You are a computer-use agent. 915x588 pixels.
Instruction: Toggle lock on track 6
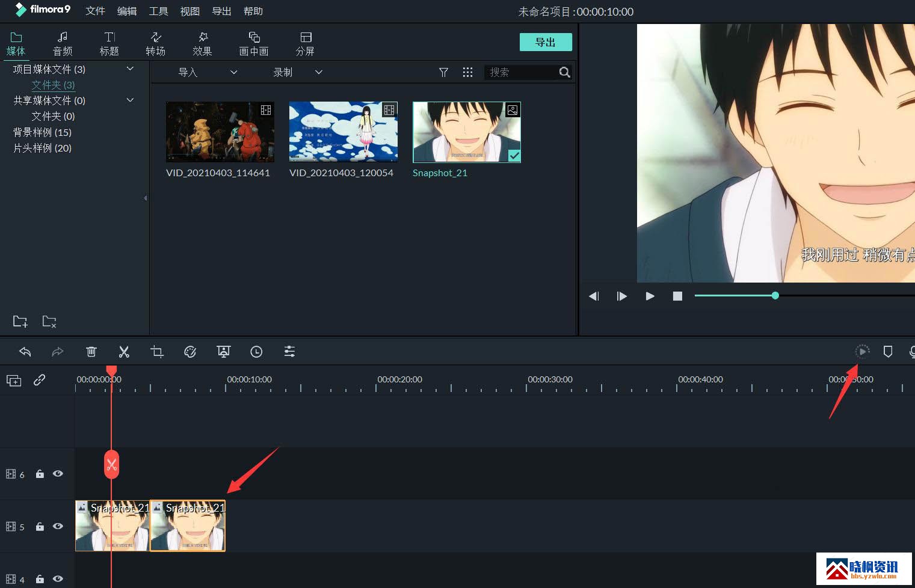pyautogui.click(x=40, y=474)
